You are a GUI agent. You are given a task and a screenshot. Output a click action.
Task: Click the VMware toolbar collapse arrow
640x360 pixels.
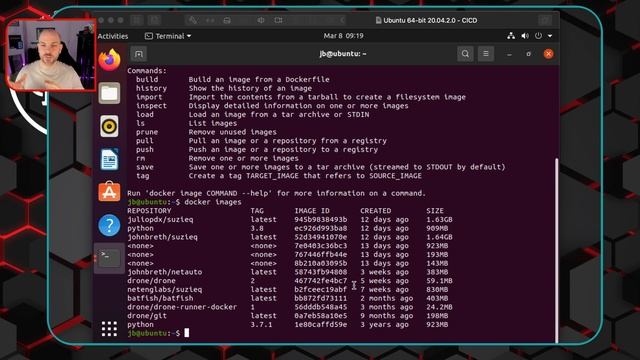pyautogui.click(x=342, y=20)
